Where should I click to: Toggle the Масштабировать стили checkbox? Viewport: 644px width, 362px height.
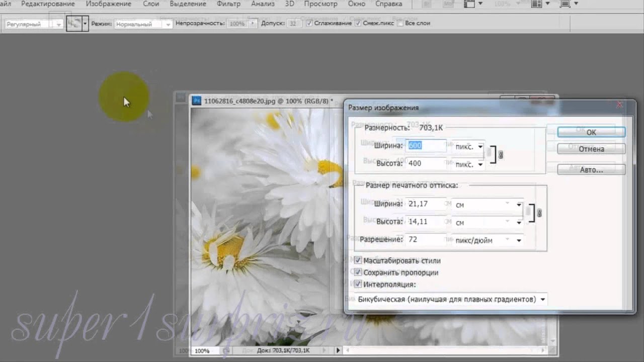click(358, 260)
